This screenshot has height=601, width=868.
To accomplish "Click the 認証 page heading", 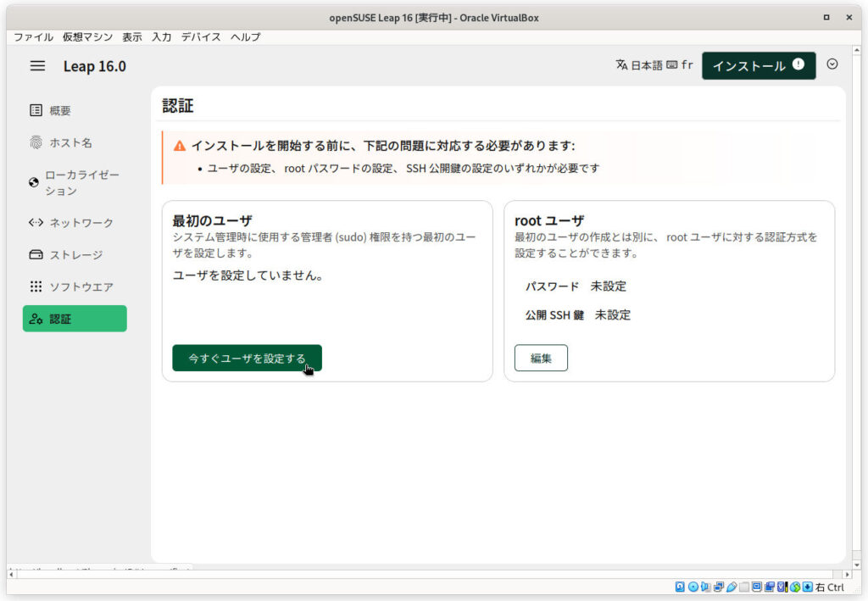I will [178, 106].
